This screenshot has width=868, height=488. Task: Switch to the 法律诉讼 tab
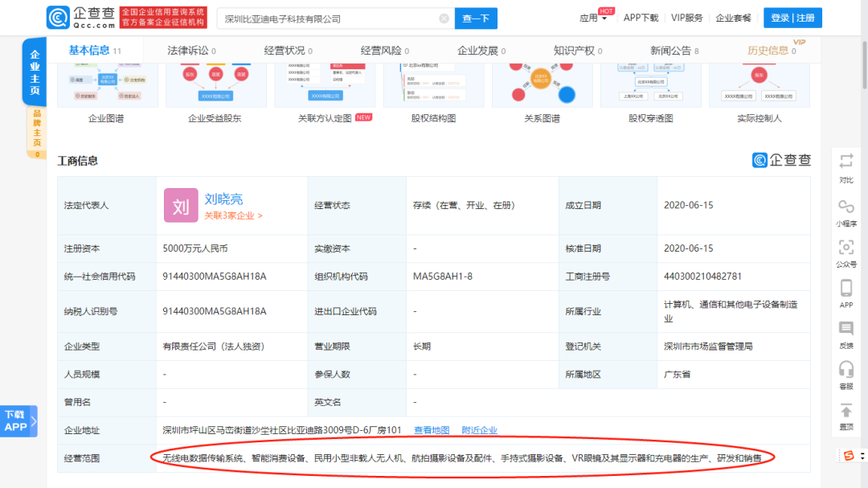click(189, 49)
